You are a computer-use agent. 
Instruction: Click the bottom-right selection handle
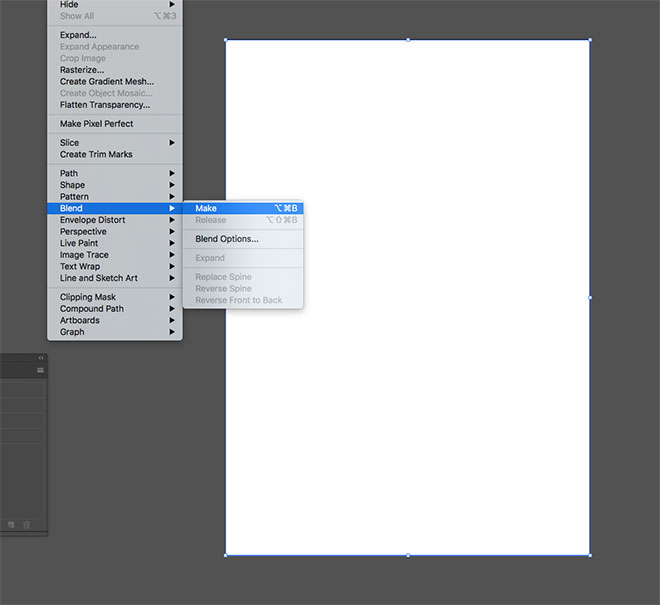coord(590,555)
